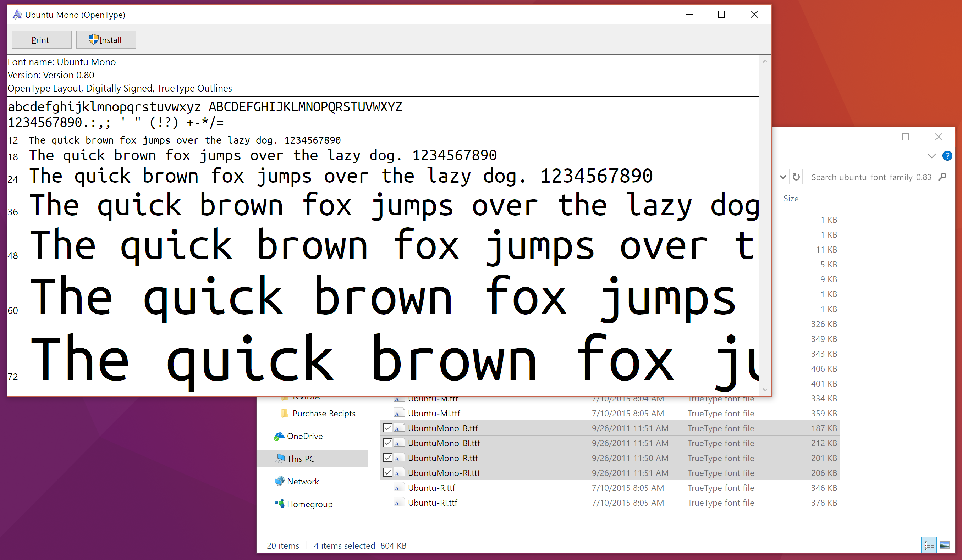Maximize the File Explorer window

pos(906,137)
